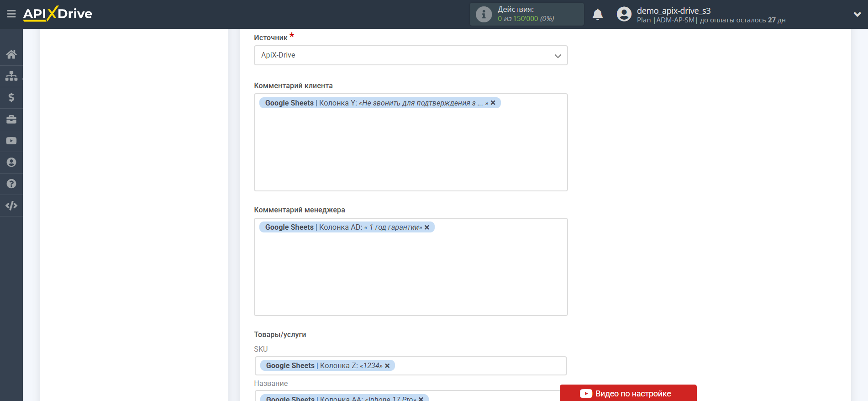Image resolution: width=868 pixels, height=401 pixels.
Task: Open the Источник ApiX-Drive dropdown
Action: [x=410, y=55]
